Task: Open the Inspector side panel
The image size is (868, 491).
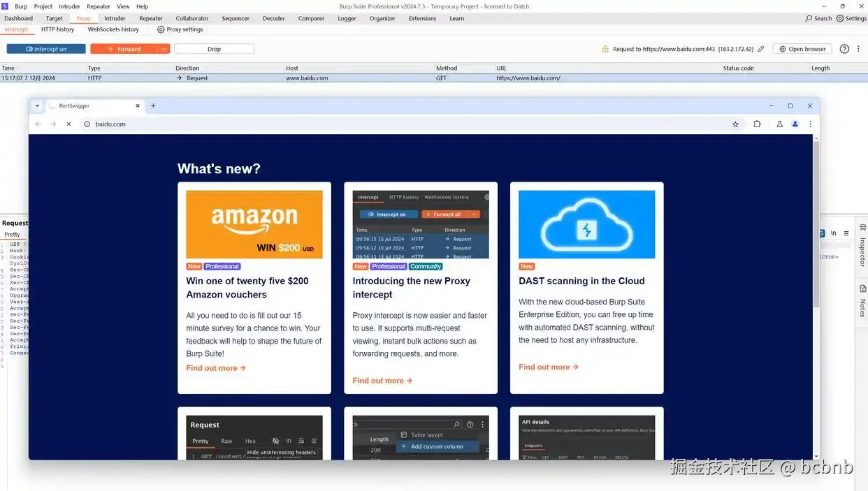Action: click(x=862, y=246)
